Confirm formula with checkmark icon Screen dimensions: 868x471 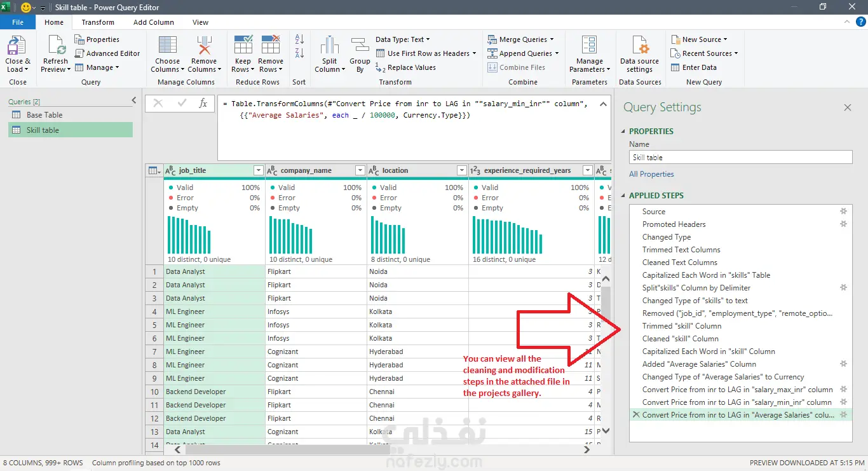click(182, 103)
